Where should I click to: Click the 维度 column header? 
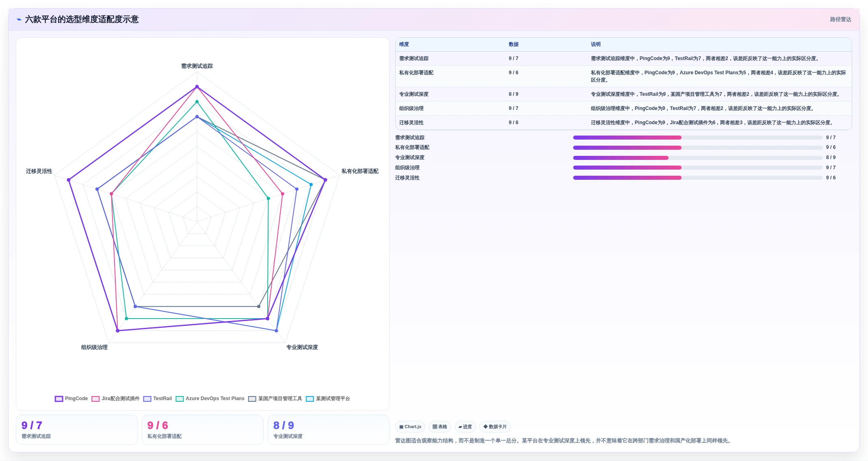pyautogui.click(x=404, y=44)
